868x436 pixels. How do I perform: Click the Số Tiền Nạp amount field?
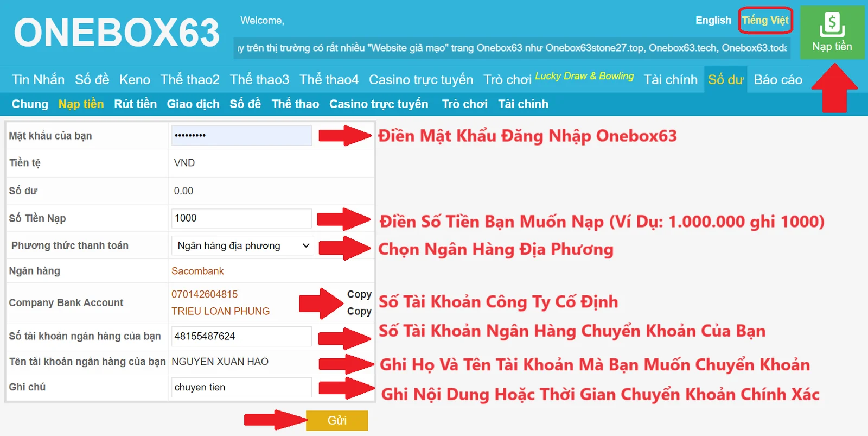point(241,218)
